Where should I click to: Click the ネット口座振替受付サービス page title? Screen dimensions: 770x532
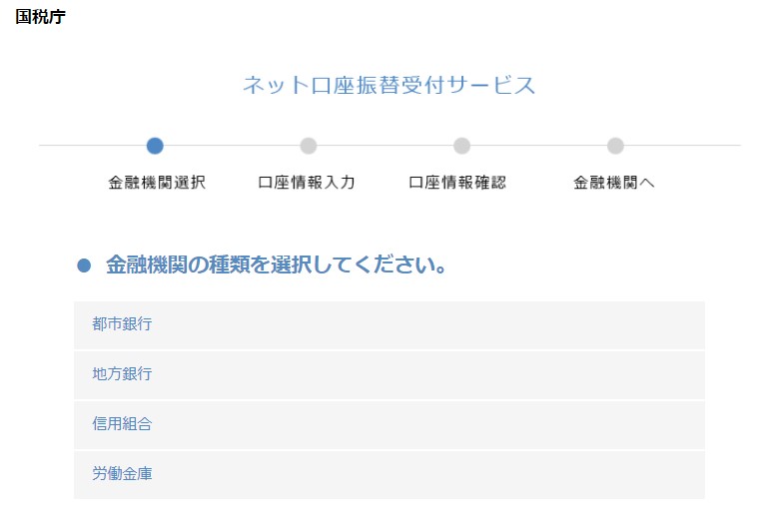(x=388, y=86)
